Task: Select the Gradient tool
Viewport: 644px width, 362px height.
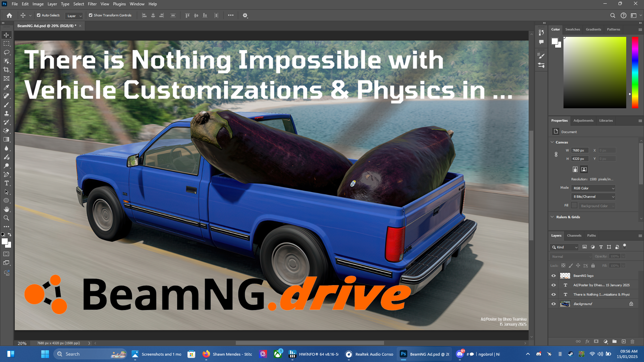Action: [6, 139]
